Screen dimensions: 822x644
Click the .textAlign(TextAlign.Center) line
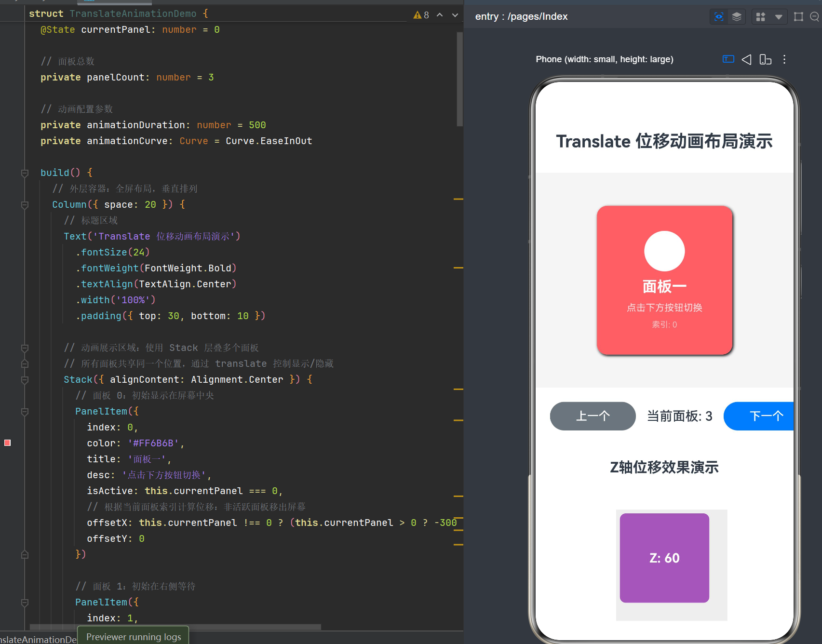tap(156, 284)
